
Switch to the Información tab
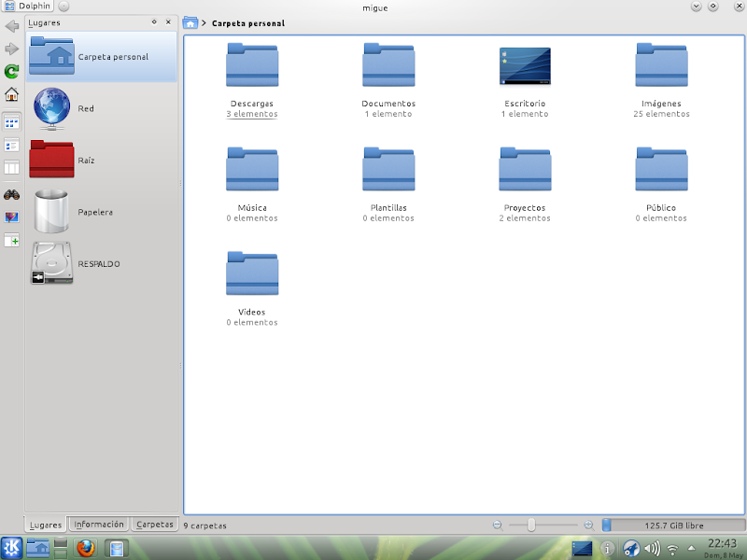(x=99, y=524)
